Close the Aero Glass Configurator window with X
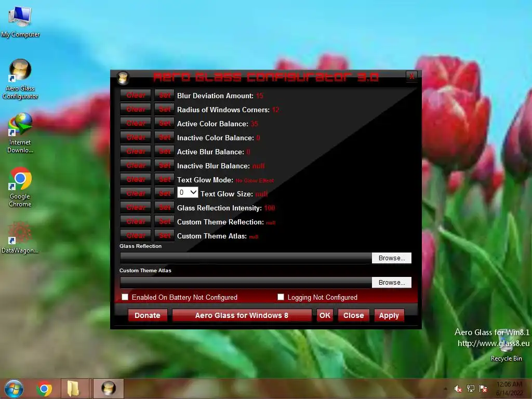Screen dimensions: 532x399 coord(411,76)
